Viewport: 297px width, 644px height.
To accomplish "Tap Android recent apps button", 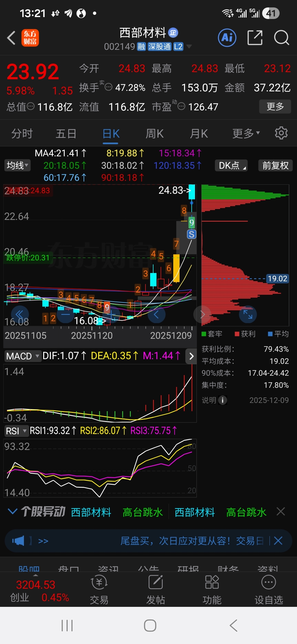I will [x=67, y=626].
